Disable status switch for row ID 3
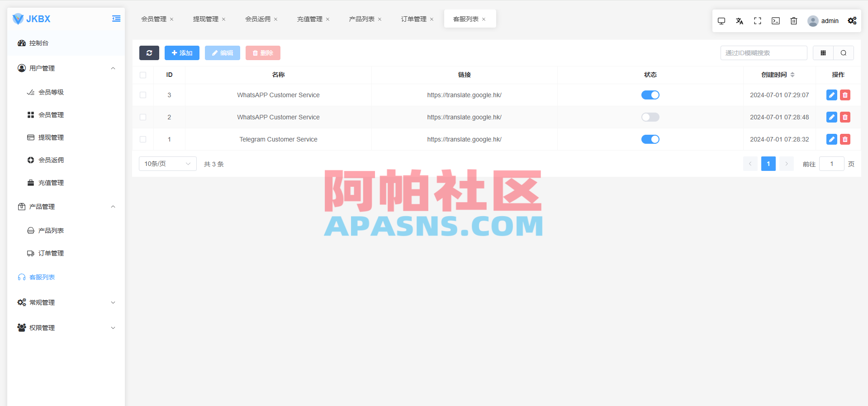 tap(650, 95)
